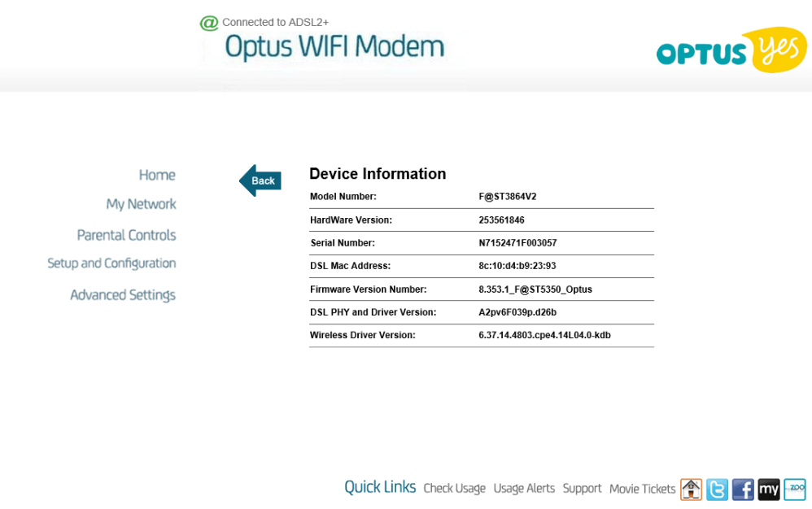Click 'DSL PHY and Driver Version:' label
This screenshot has width=812, height=509.
coord(373,312)
